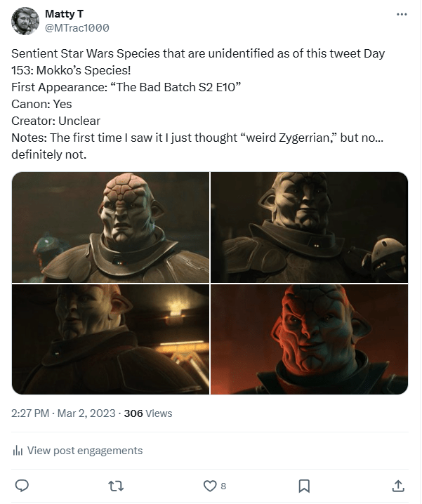This screenshot has width=422, height=504.
Task: Click the analytics bar chart icon
Action: (x=18, y=451)
